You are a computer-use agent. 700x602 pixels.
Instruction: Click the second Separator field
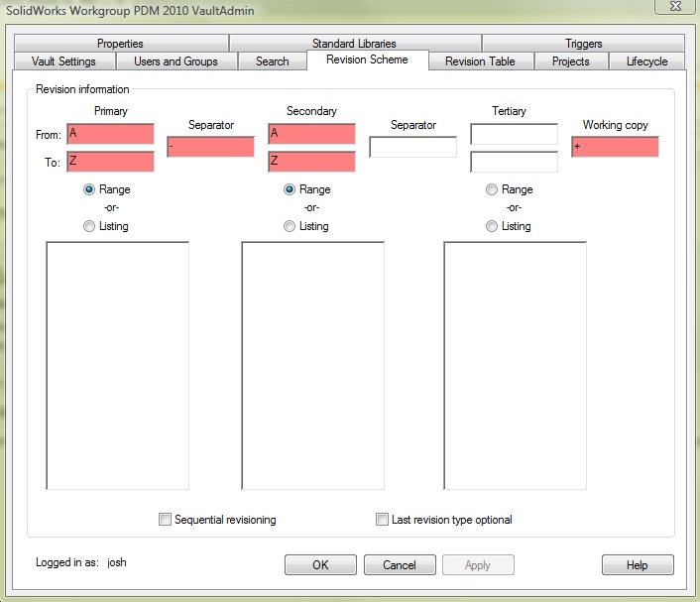click(412, 147)
